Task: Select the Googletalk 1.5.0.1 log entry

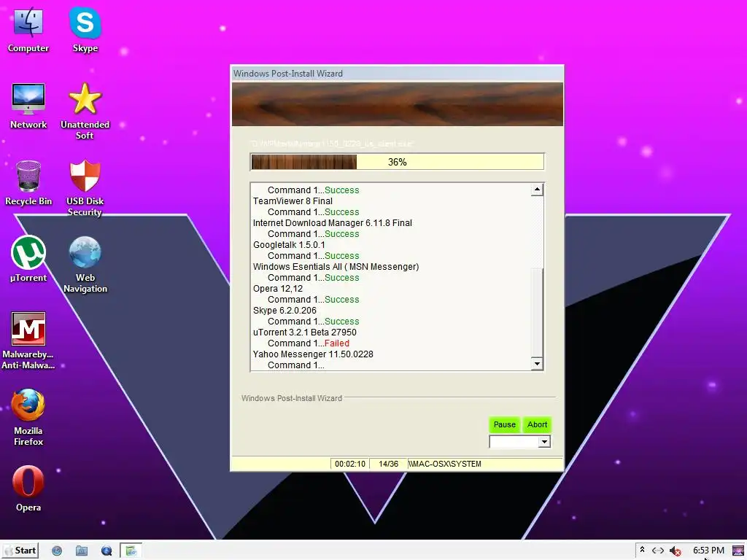Action: [289, 245]
